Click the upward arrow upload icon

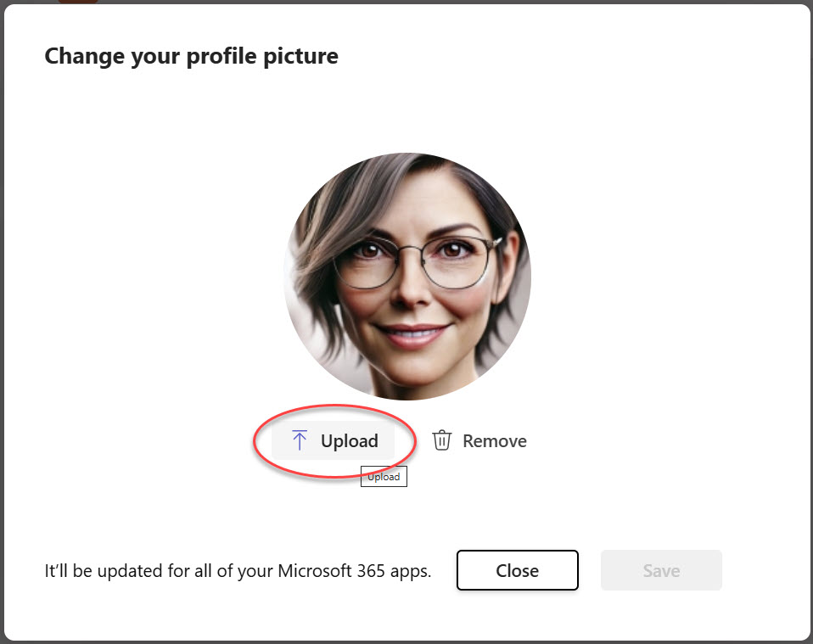(x=299, y=440)
